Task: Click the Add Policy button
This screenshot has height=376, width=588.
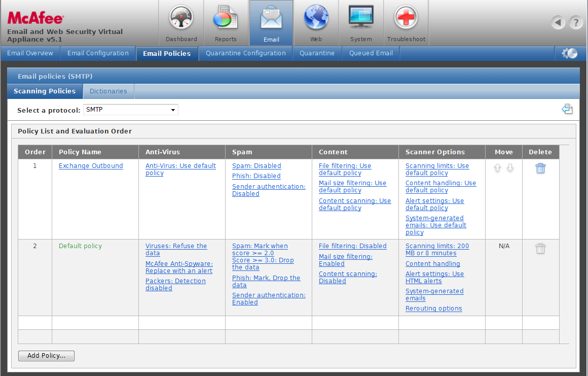Action: click(46, 355)
